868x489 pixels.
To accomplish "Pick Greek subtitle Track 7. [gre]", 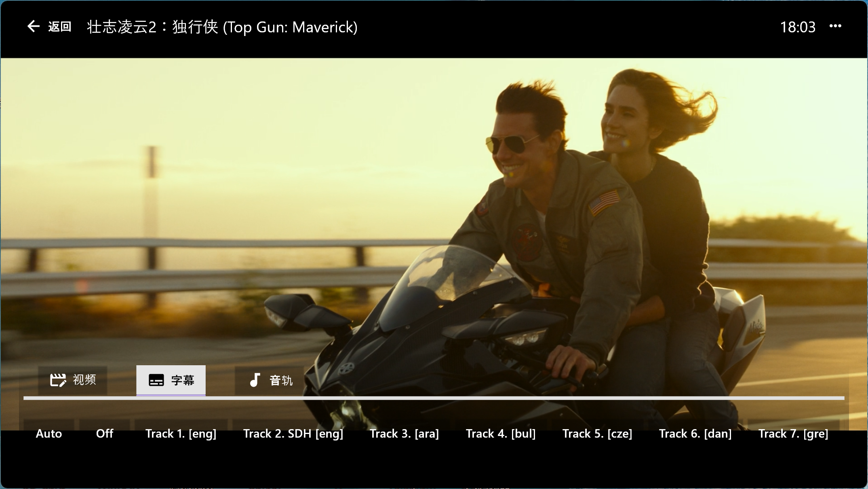I will pos(793,434).
